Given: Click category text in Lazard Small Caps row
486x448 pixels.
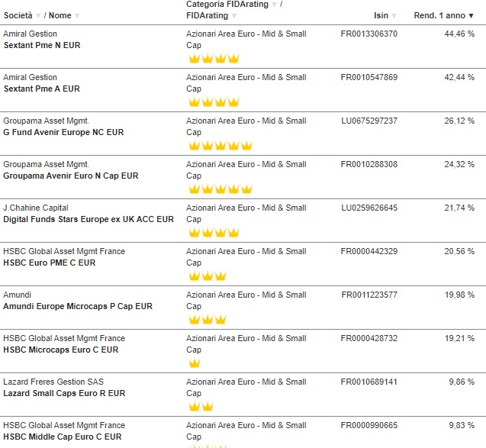Looking at the screenshot, I should (x=246, y=388).
